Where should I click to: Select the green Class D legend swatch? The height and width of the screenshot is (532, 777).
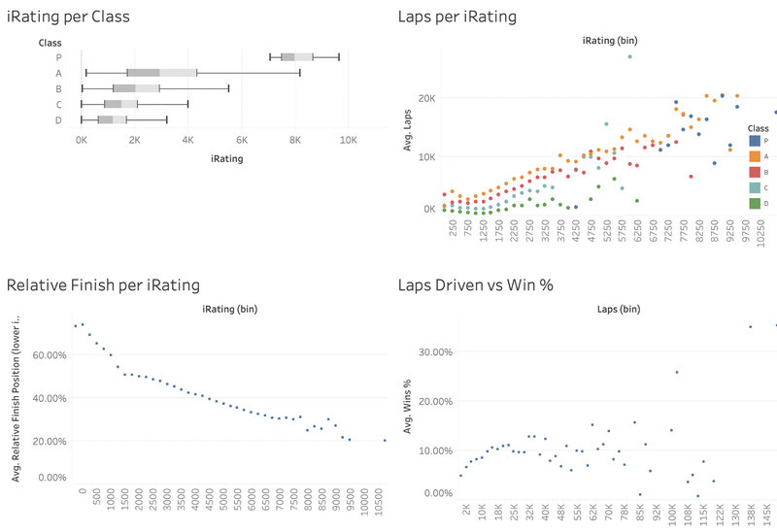[753, 203]
